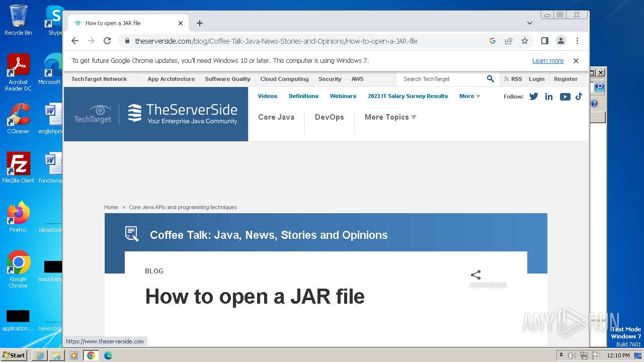The image size is (644, 362).
Task: Open Cloud Computing in top navigation
Action: 284,79
